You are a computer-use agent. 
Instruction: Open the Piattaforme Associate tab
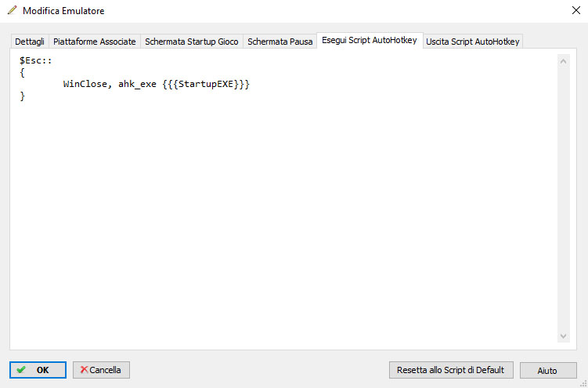point(95,42)
